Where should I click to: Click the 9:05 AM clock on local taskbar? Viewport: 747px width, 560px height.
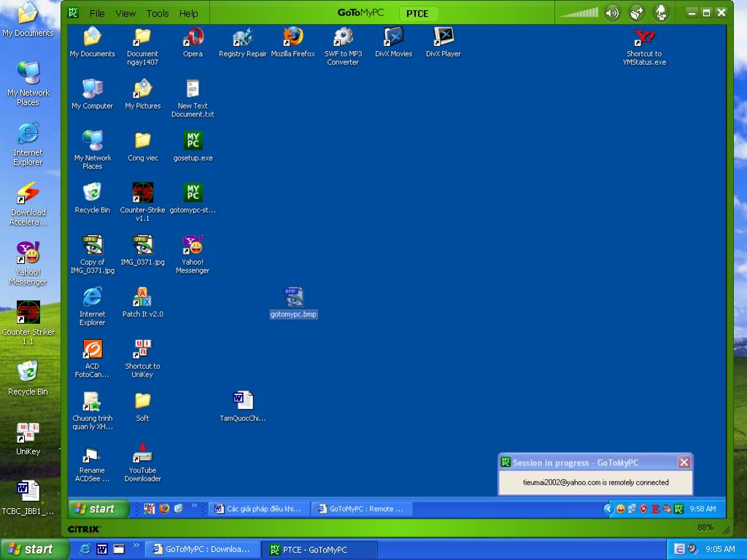720,550
